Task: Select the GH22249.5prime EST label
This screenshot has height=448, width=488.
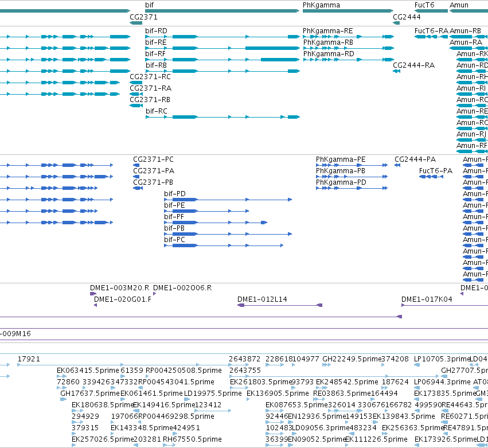Action: [x=352, y=359]
